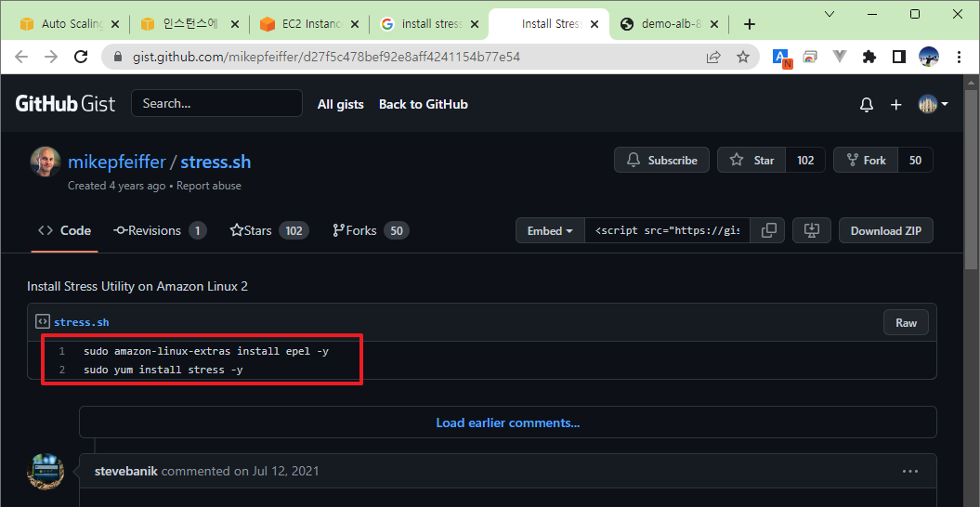Open the stress.sh file name link
This screenshot has width=980, height=507.
(81, 322)
